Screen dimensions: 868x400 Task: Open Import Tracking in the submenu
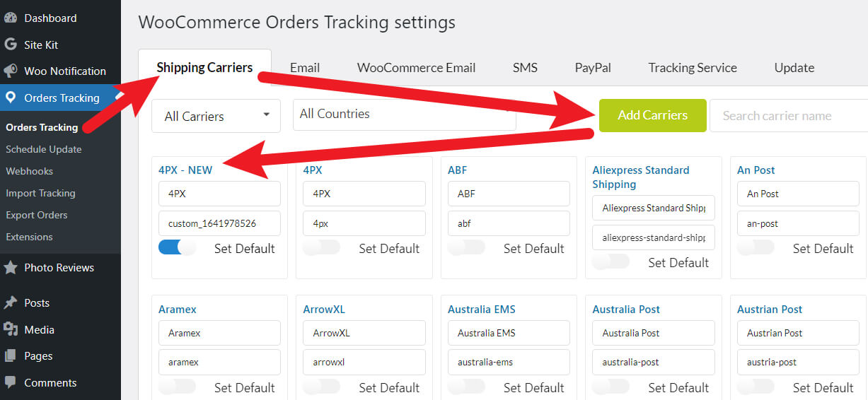pyautogui.click(x=40, y=193)
